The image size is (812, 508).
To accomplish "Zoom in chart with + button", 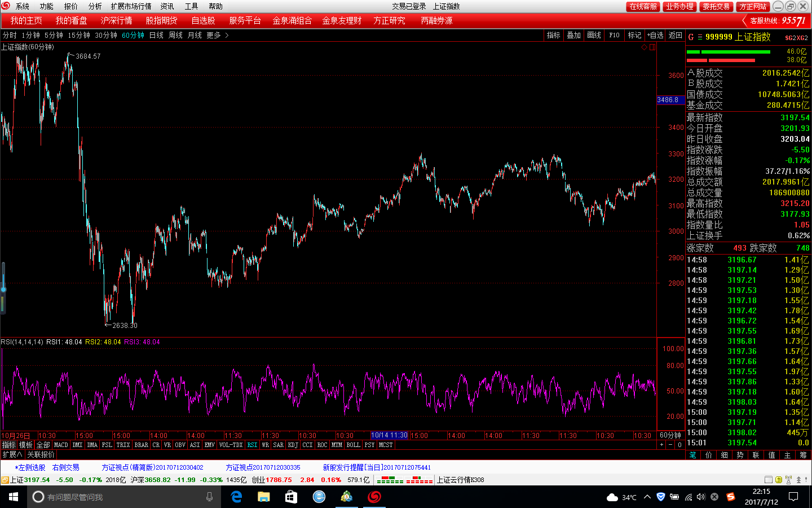I will (x=662, y=445).
